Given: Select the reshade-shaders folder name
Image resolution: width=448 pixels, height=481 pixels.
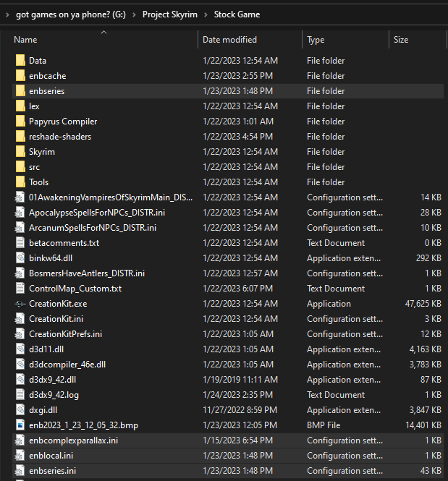Looking at the screenshot, I should (x=60, y=137).
